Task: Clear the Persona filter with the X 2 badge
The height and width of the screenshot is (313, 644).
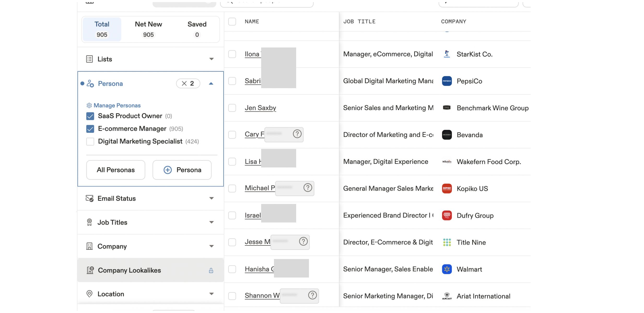Action: click(188, 83)
